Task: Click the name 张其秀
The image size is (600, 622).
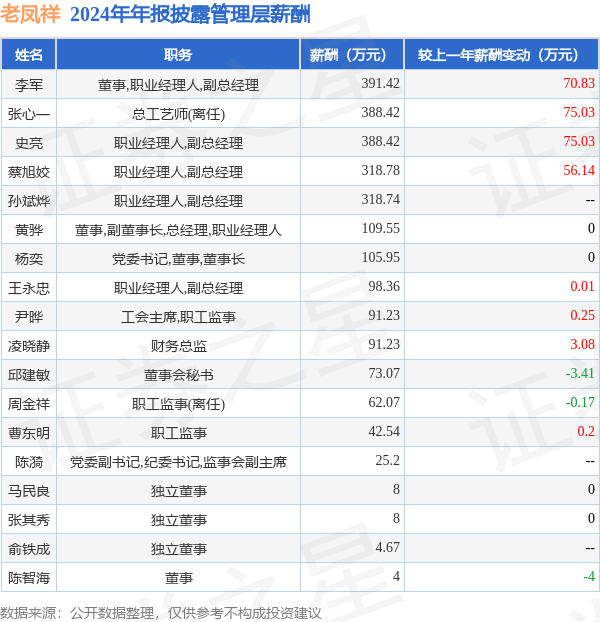Action: click(29, 519)
